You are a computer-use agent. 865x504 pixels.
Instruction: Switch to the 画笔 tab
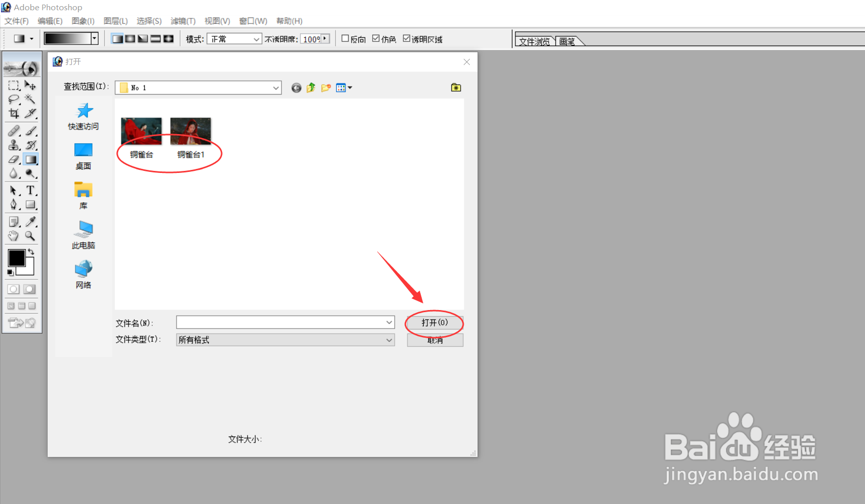click(x=567, y=41)
